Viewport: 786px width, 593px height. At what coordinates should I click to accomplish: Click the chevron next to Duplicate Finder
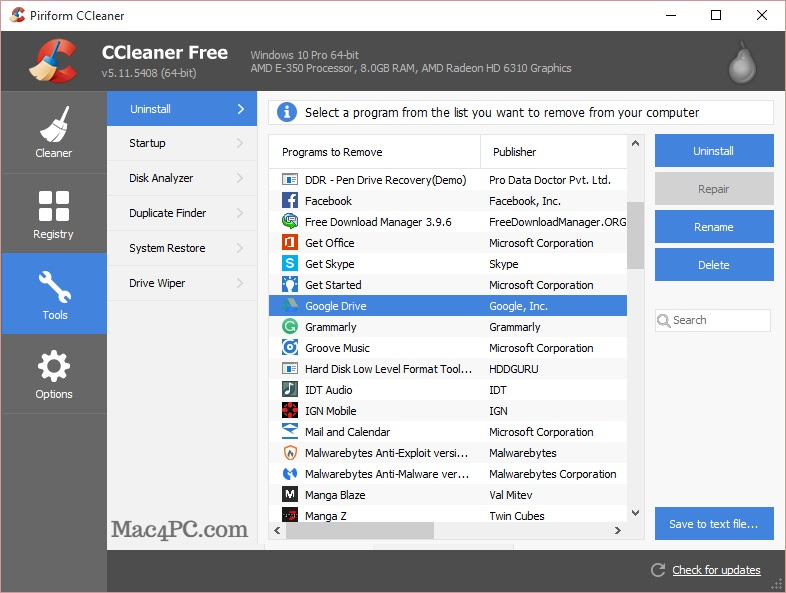(x=240, y=213)
